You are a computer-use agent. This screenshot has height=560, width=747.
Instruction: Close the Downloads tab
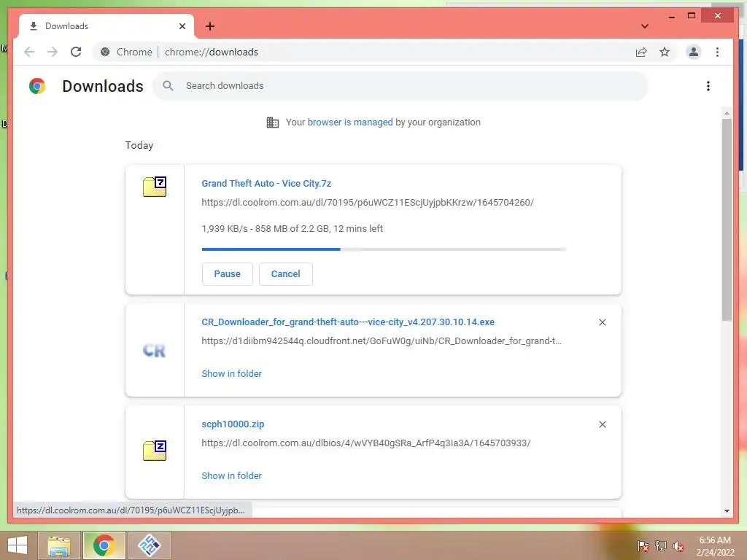coord(182,26)
